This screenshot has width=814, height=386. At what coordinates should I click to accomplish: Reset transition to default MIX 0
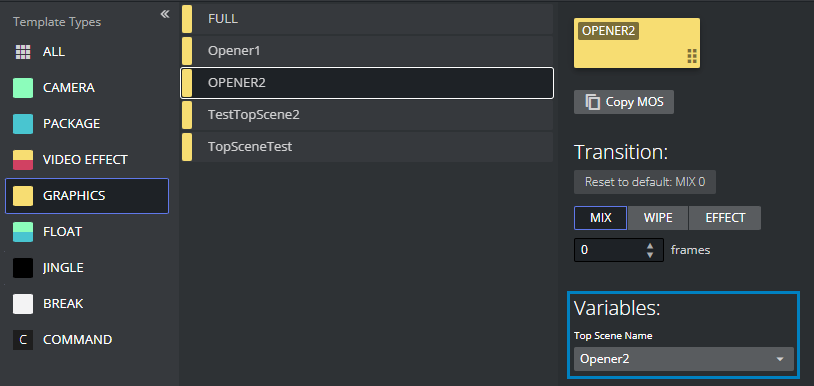[645, 182]
